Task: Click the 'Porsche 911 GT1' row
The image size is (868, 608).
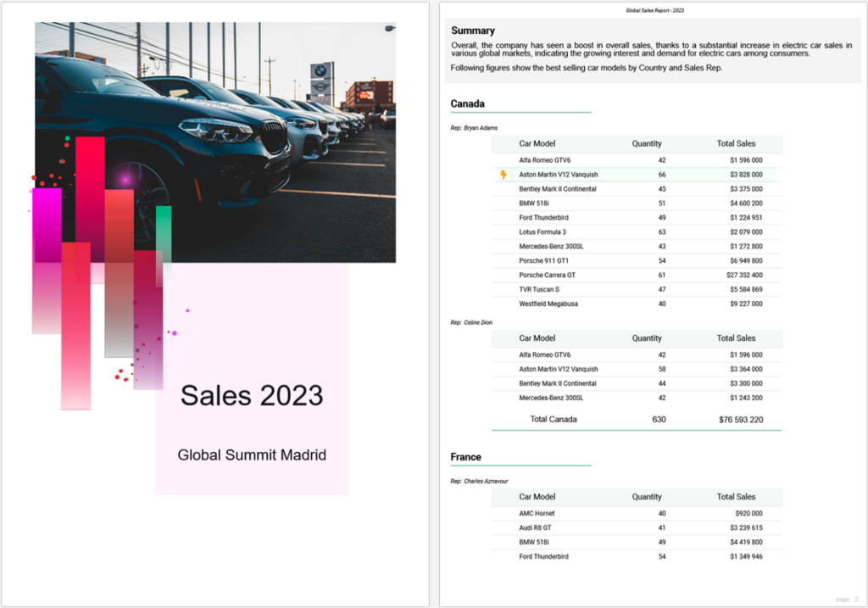Action: click(x=636, y=261)
